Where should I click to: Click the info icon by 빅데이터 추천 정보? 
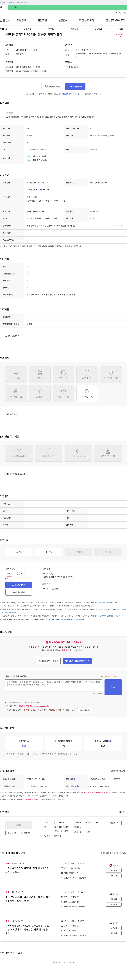21,953
